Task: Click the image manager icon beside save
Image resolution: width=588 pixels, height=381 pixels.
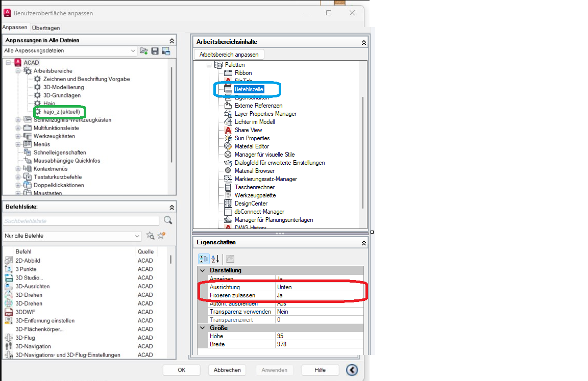Action: click(x=166, y=51)
